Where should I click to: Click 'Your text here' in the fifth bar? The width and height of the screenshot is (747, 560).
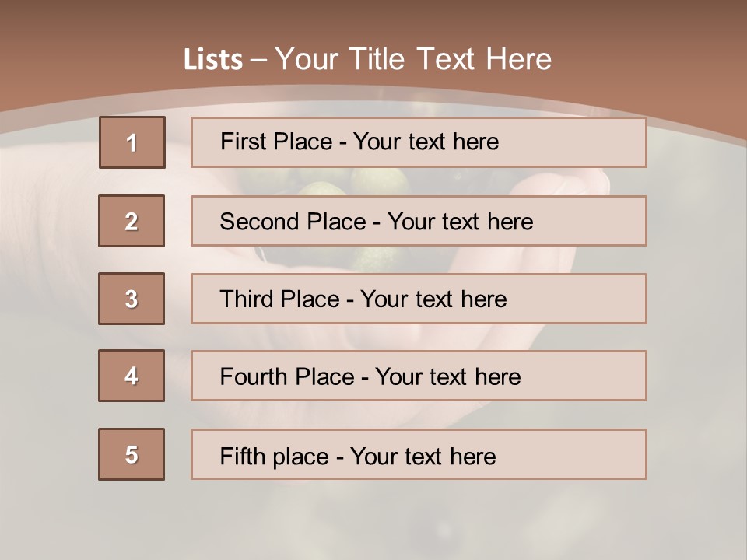pyautogui.click(x=423, y=456)
